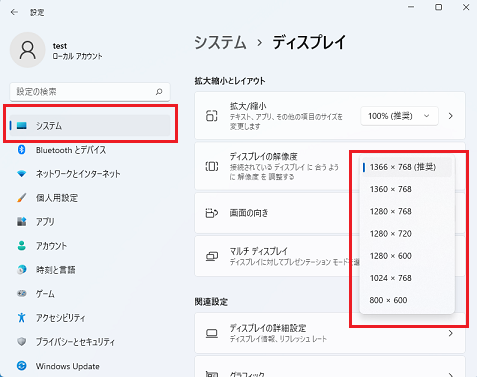Click the 画面の向き label

[249, 213]
